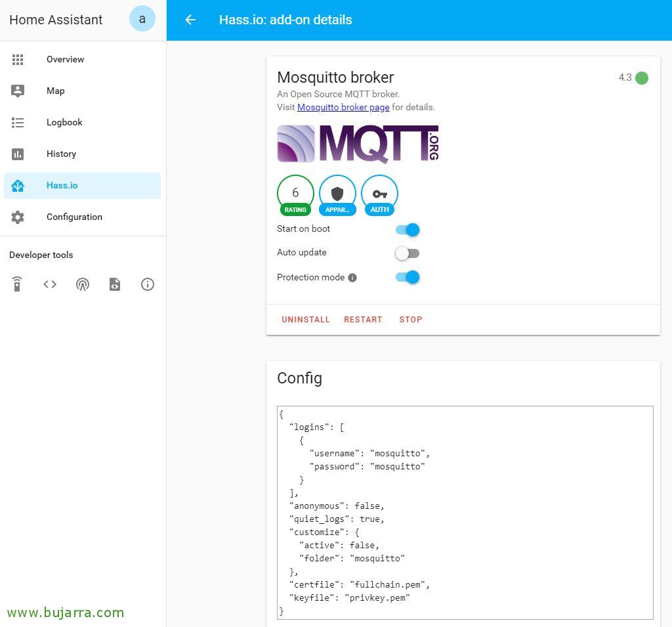Open Templates developer tool file icon
The image size is (672, 627).
pos(115,284)
